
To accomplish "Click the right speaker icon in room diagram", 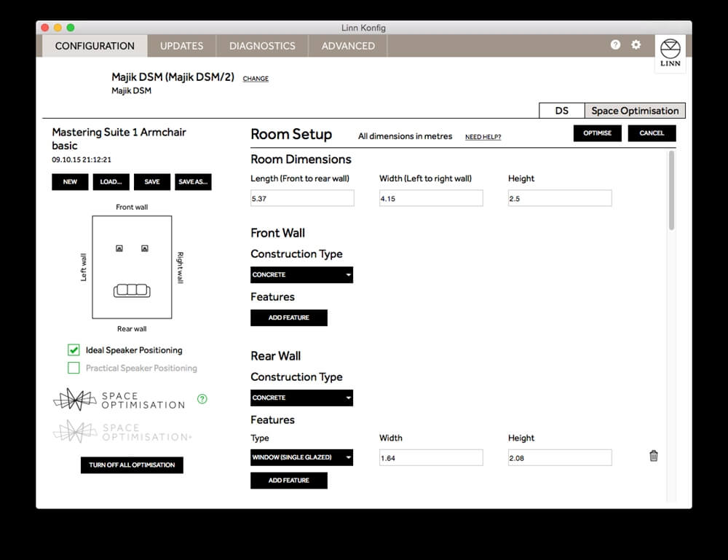I will (x=145, y=248).
